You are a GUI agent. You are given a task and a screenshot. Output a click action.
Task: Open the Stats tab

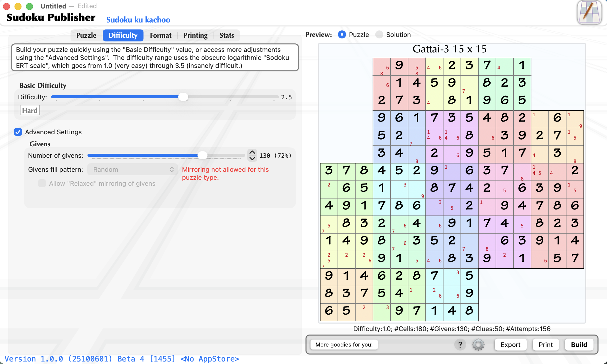(226, 35)
